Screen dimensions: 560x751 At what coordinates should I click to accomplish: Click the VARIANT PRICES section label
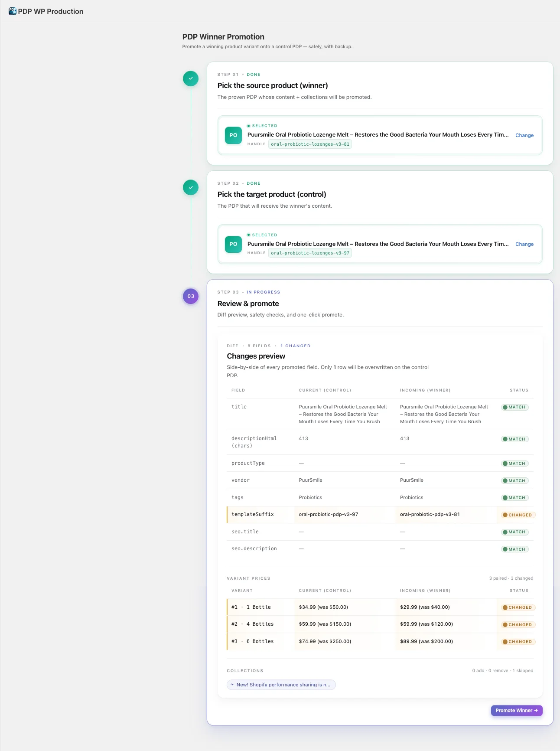pos(249,578)
